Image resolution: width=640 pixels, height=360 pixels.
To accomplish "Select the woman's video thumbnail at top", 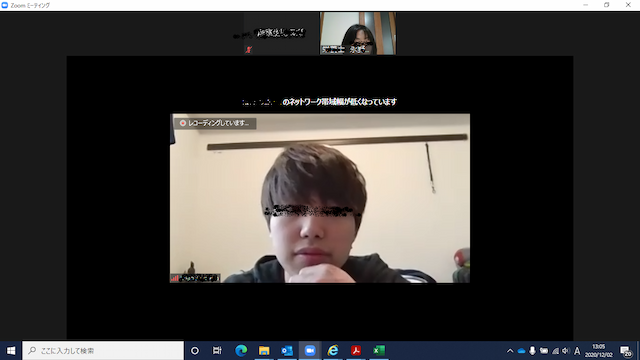I will pos(358,33).
